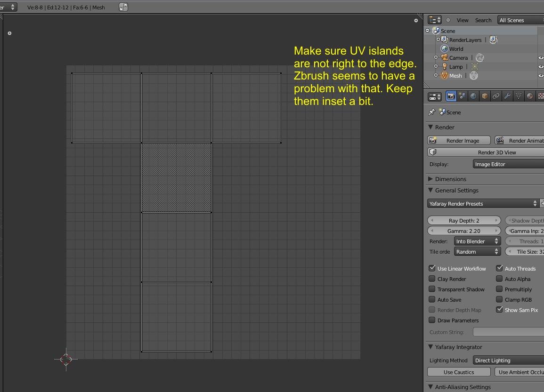This screenshot has width=544, height=392.
Task: Open the Search menu in the Outliner
Action: [483, 20]
